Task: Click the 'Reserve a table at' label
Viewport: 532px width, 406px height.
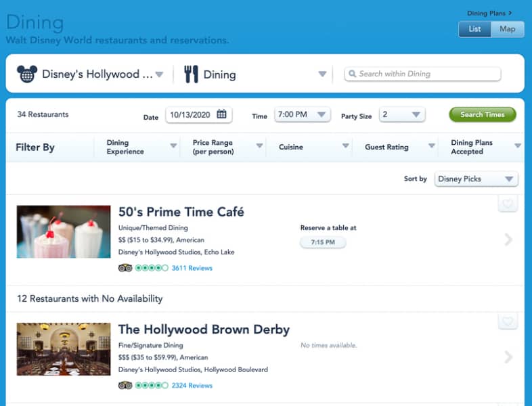Action: pos(328,227)
